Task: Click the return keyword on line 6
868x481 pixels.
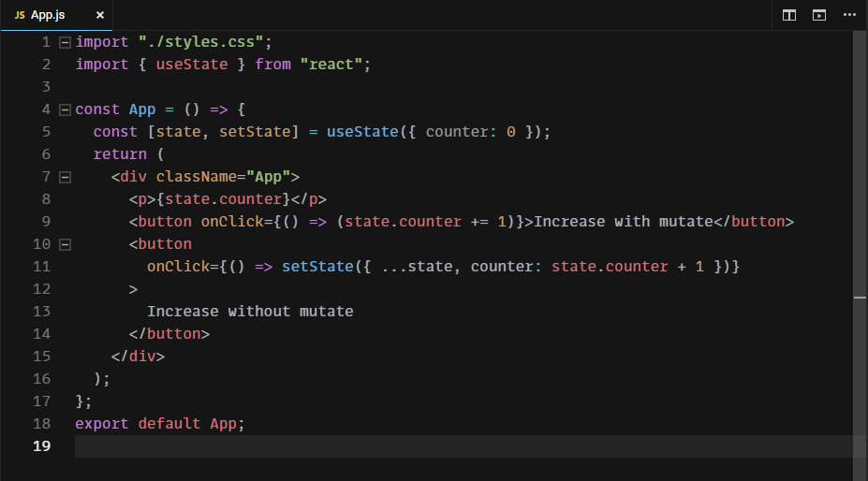Action: 120,154
